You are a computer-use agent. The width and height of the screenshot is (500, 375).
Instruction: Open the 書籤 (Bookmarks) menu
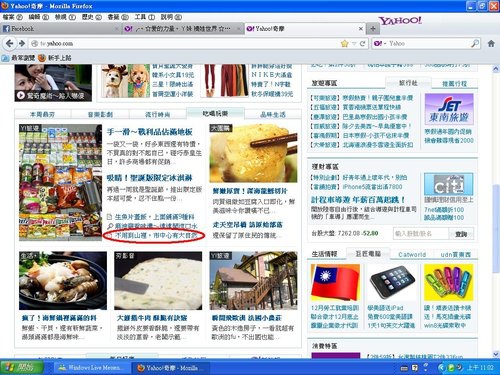pyautogui.click(x=118, y=17)
